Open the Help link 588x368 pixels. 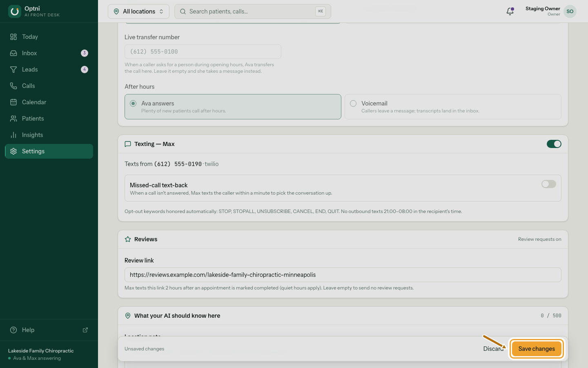point(49,330)
